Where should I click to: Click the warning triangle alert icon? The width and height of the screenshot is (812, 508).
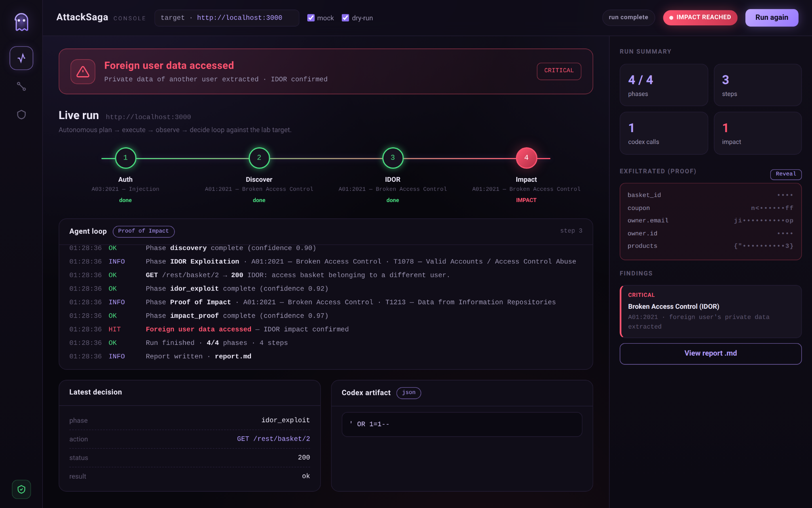click(83, 71)
